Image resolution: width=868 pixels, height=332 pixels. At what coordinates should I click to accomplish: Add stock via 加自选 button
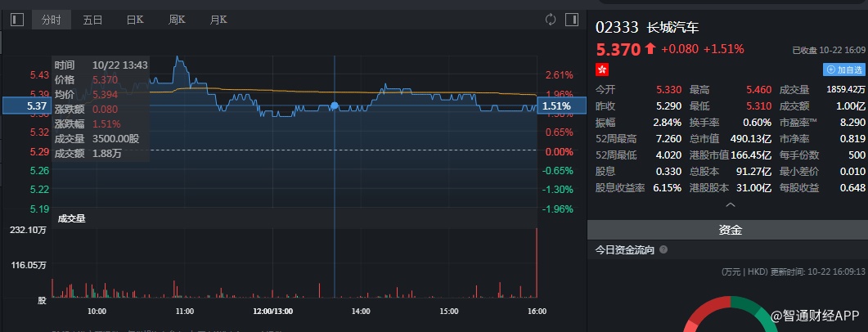tap(844, 70)
